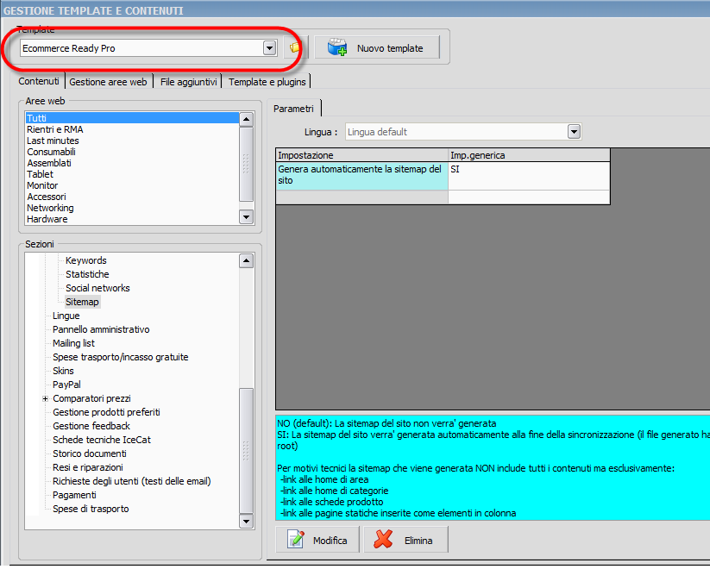
Task: Open the File aggiuntivi tab
Action: [188, 82]
